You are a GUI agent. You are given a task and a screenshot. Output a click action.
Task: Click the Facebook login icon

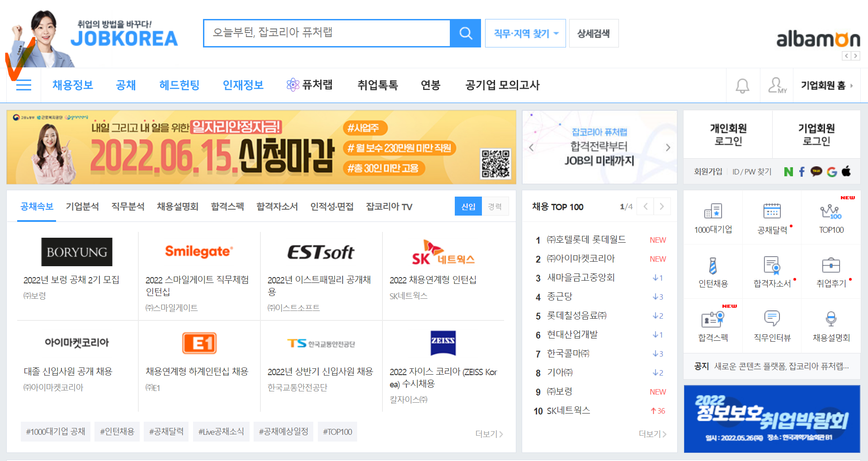point(802,172)
